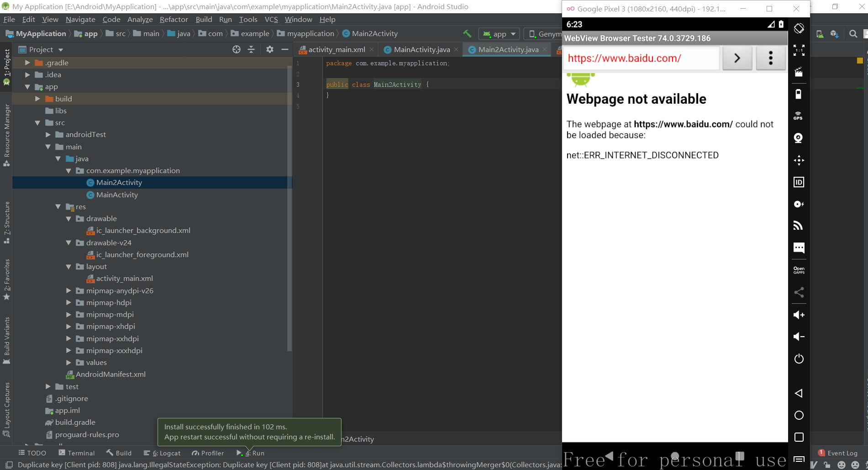This screenshot has width=868, height=470.
Task: Open the Profiler tool window
Action: [208, 453]
